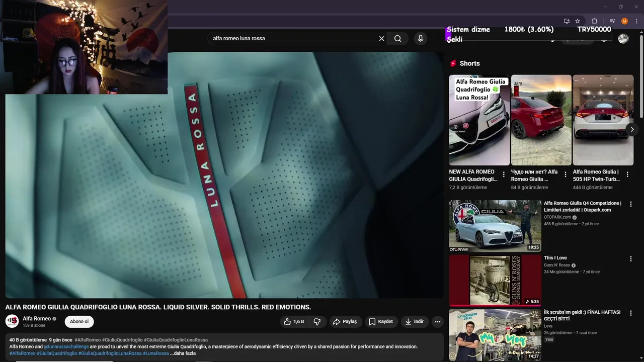The width and height of the screenshot is (644, 362).
Task: Open options for Alfa Romeo Giulia 505 HP short
Action: click(x=627, y=174)
